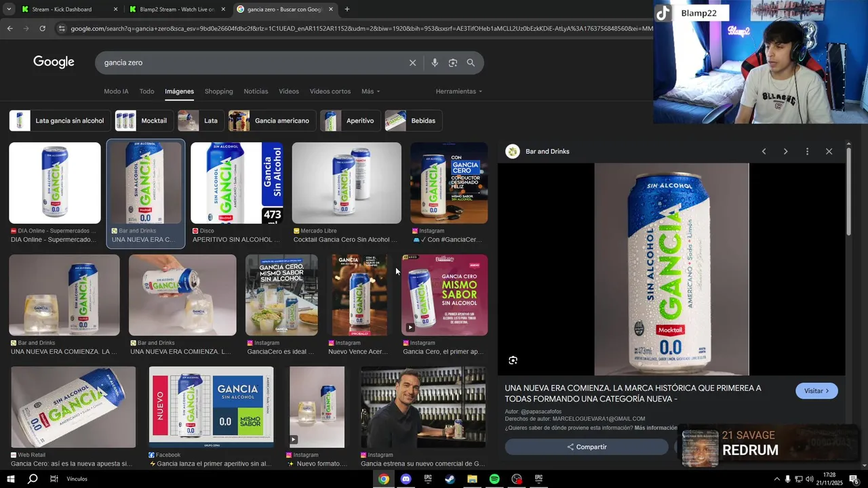Open the Windows Start menu
The height and width of the screenshot is (488, 868).
[x=11, y=479]
